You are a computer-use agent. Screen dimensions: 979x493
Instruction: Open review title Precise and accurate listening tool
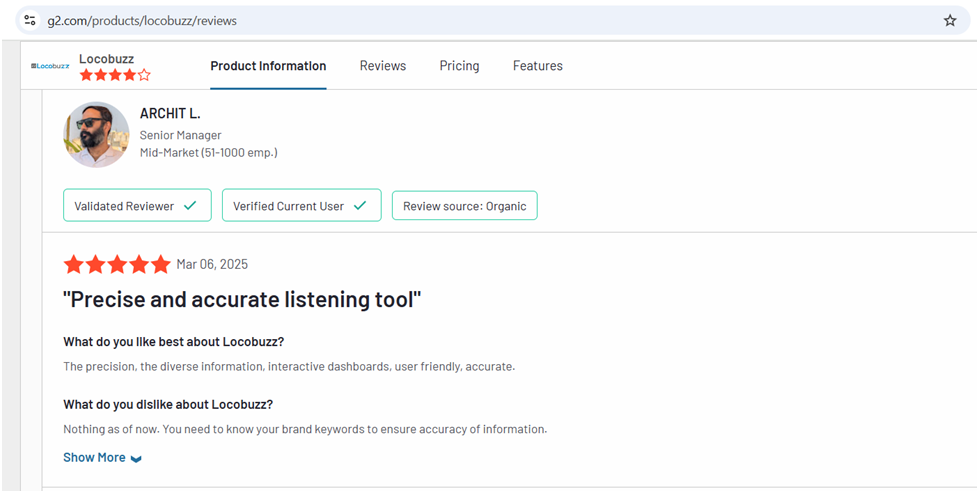click(x=242, y=300)
